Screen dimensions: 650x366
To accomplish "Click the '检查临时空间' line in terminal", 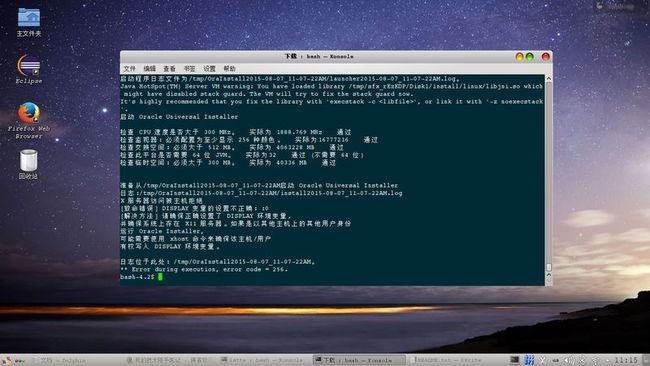I will (228, 163).
